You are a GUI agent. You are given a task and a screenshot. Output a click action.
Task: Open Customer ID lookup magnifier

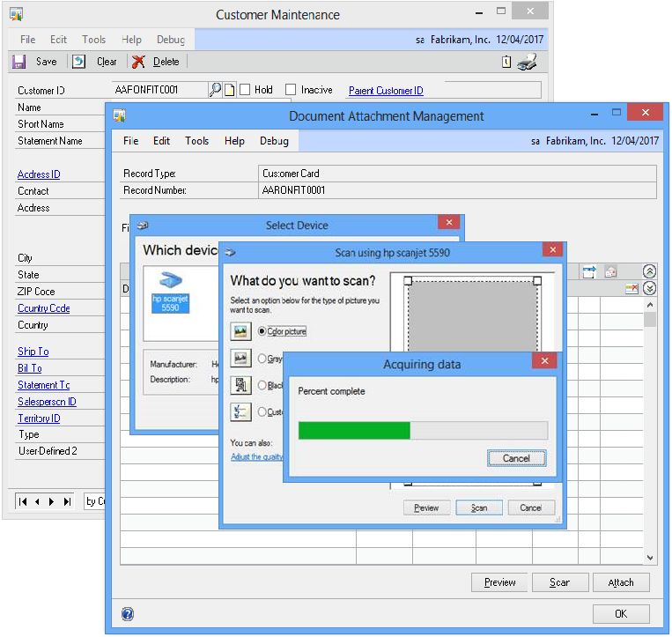[215, 90]
